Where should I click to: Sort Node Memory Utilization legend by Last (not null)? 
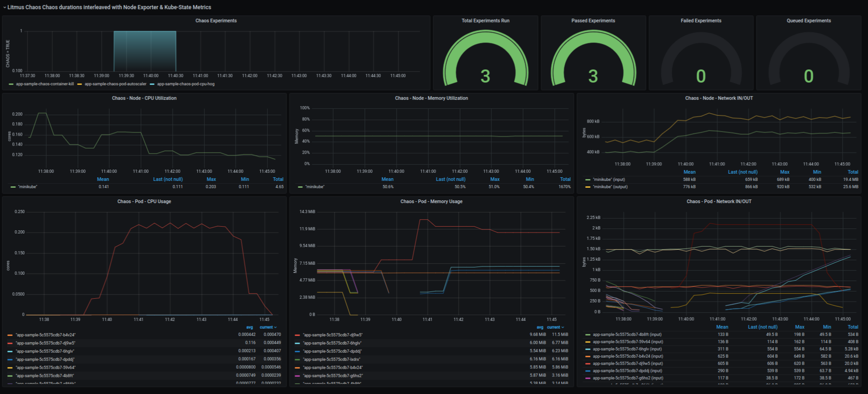coord(451,180)
